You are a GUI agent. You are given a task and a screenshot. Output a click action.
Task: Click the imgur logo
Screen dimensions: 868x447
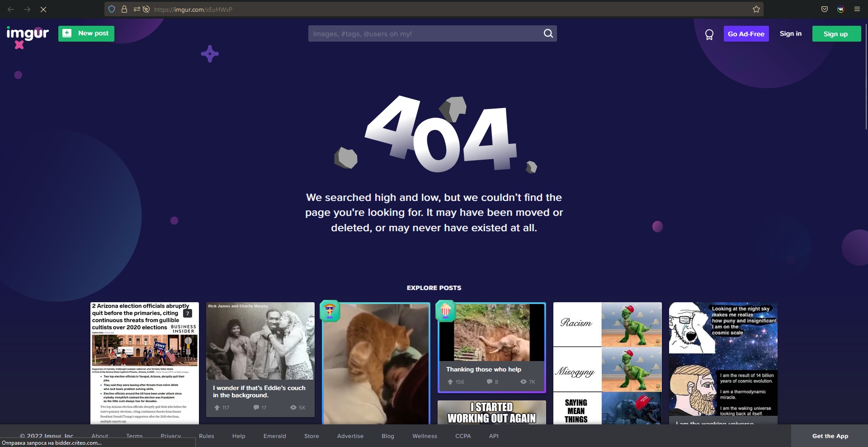[28, 34]
